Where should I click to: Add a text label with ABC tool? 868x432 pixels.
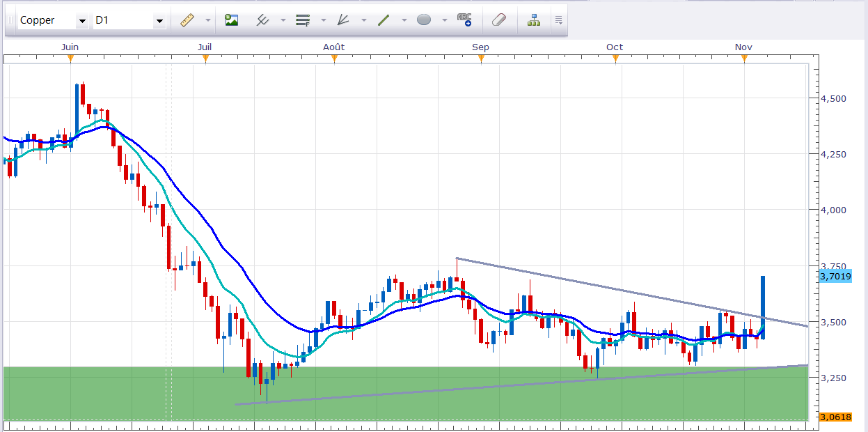tap(464, 20)
